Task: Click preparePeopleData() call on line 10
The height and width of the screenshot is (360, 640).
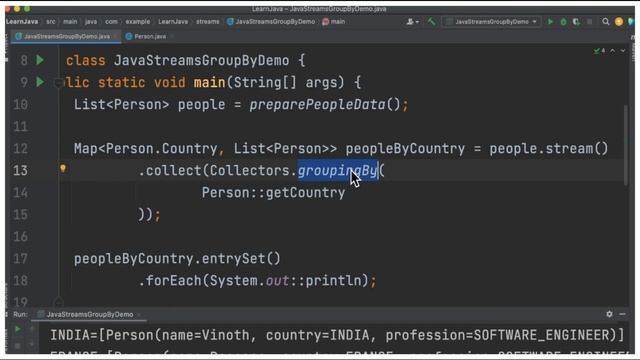Action: [325, 105]
